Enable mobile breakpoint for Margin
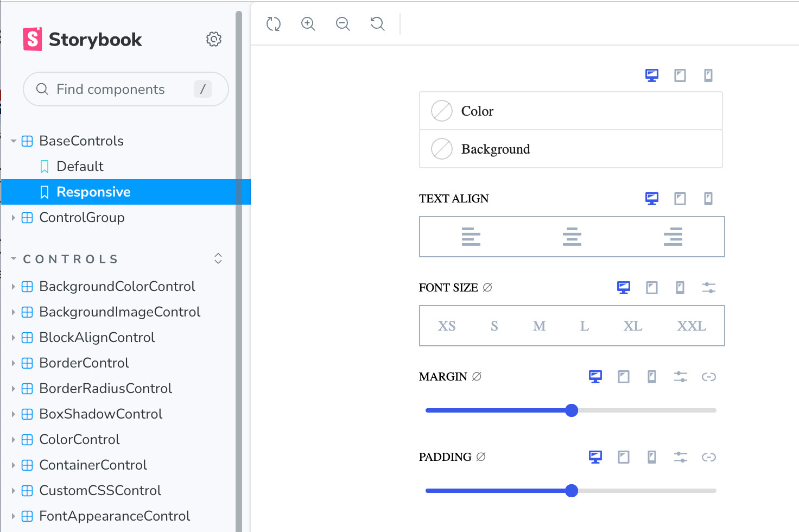Viewport: 799px width, 532px height. (x=651, y=376)
